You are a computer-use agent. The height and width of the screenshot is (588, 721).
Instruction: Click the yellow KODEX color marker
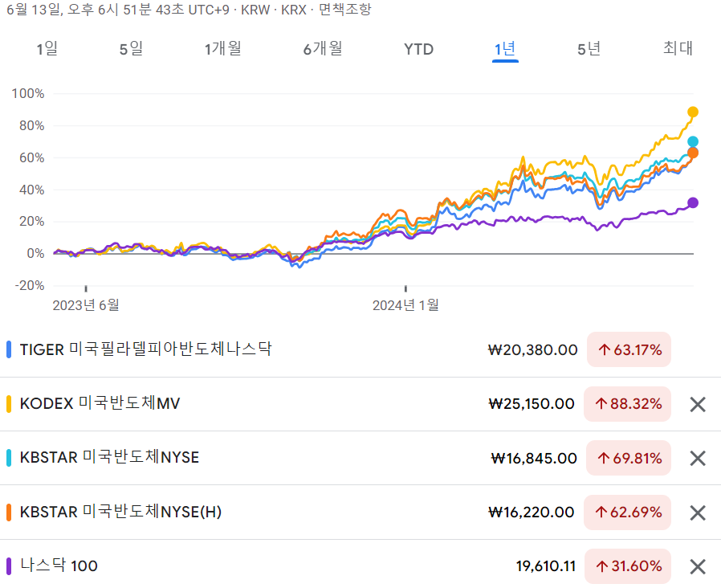click(9, 403)
